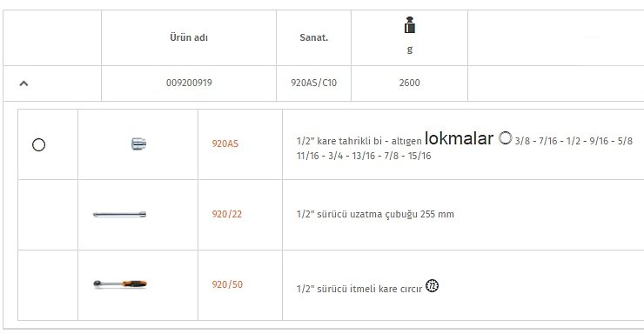Click the 32-tooth gear symbol icon

point(432,285)
